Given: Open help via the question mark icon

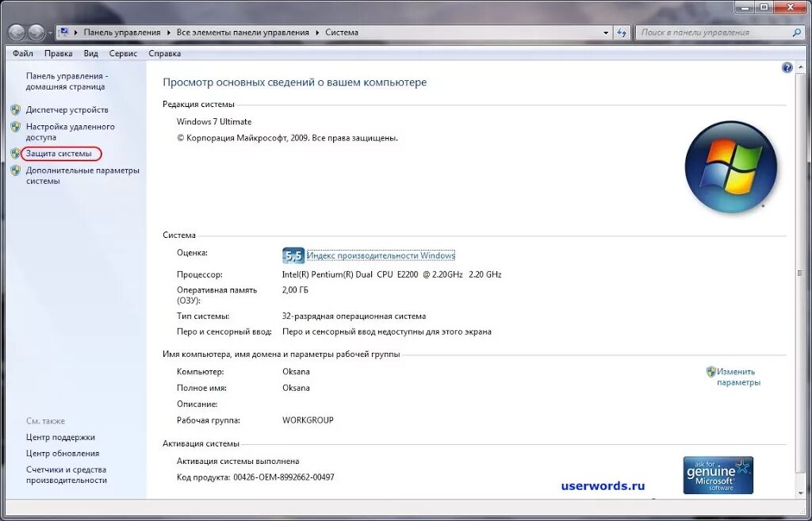Looking at the screenshot, I should (x=787, y=67).
